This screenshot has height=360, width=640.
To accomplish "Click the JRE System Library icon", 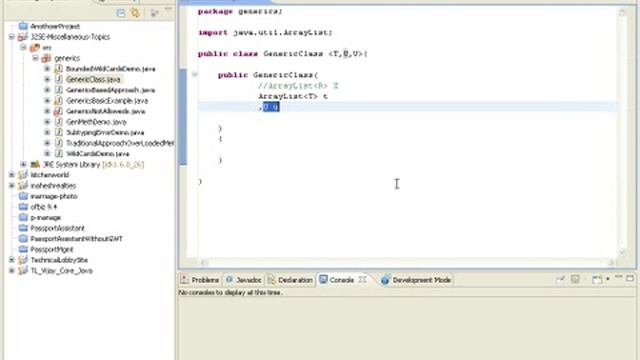I will pos(35,164).
